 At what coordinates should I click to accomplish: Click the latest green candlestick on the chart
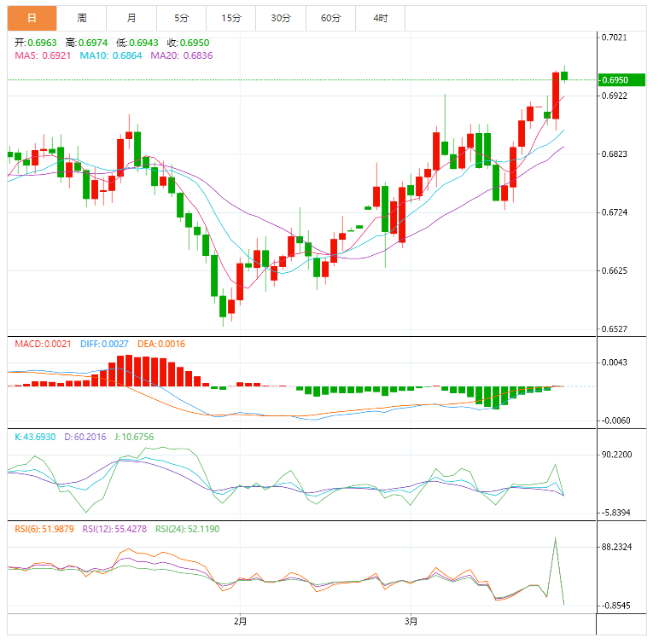coord(564,76)
